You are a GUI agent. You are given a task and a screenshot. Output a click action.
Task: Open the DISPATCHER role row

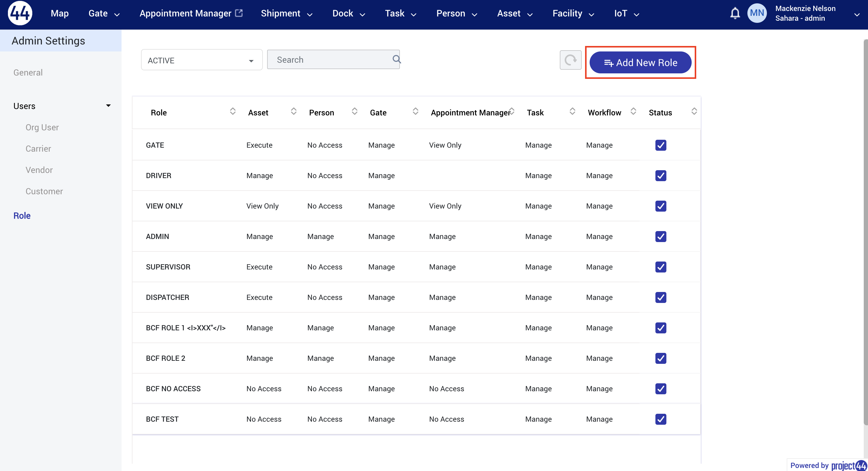pos(416,297)
